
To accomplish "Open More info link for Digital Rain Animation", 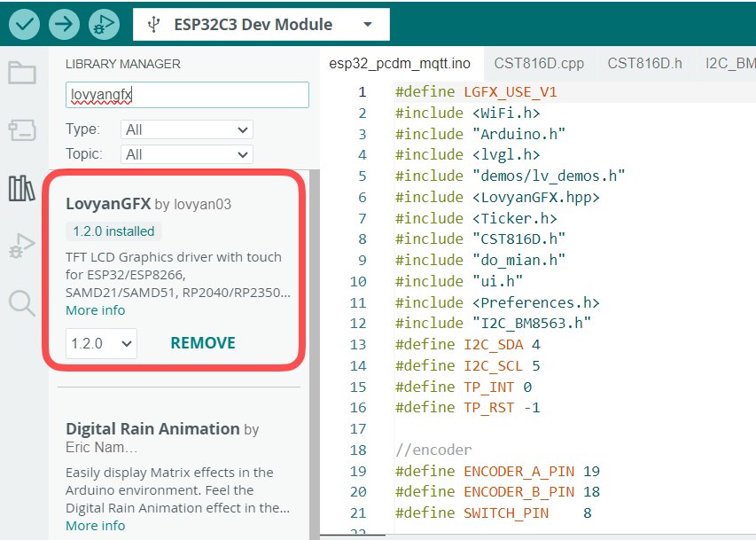I will 96,526.
